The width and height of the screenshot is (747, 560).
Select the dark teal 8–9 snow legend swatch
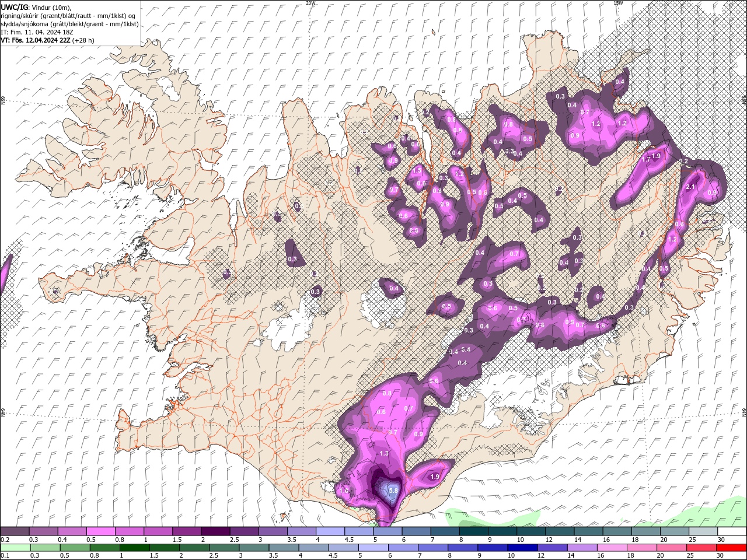pyautogui.click(x=474, y=531)
